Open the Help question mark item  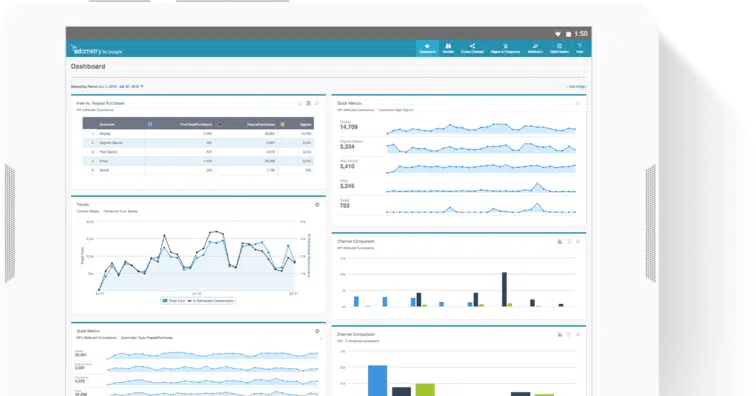pos(580,48)
